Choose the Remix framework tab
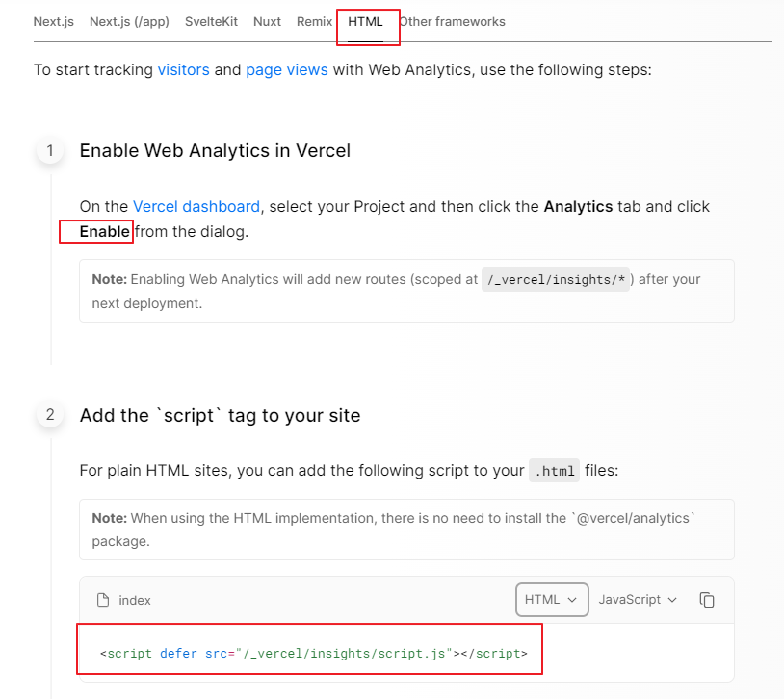784x699 pixels. click(x=314, y=21)
